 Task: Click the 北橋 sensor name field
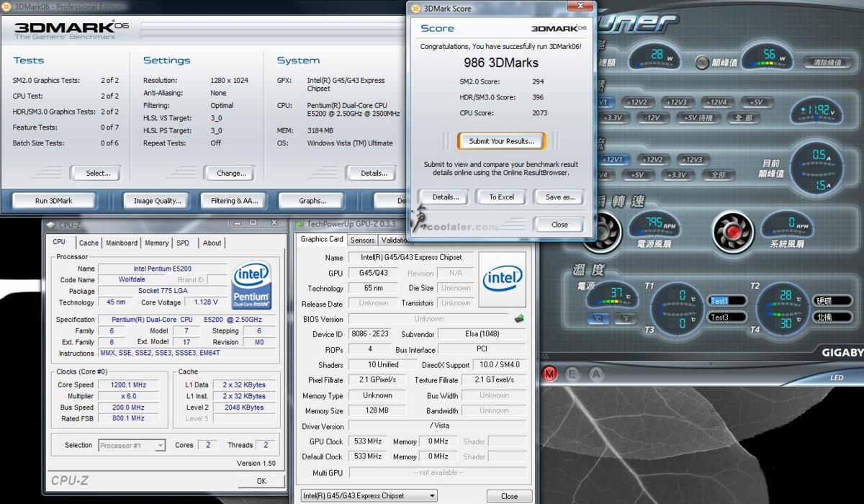(832, 317)
